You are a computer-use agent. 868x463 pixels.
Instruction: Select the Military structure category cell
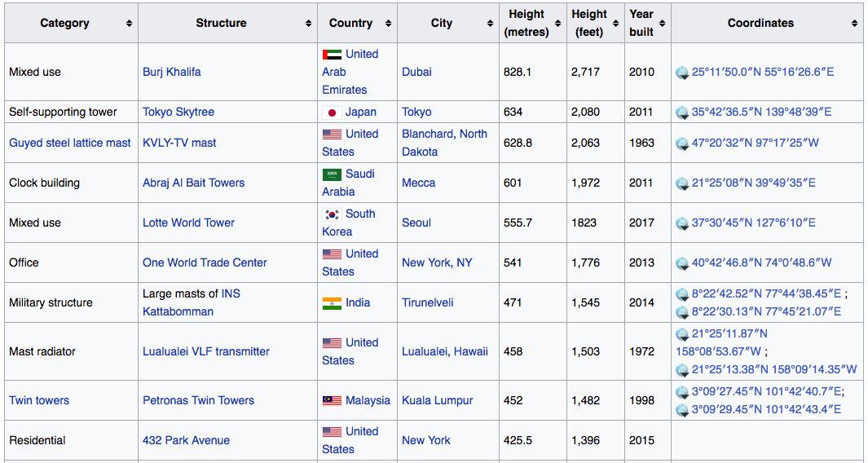tap(72, 302)
